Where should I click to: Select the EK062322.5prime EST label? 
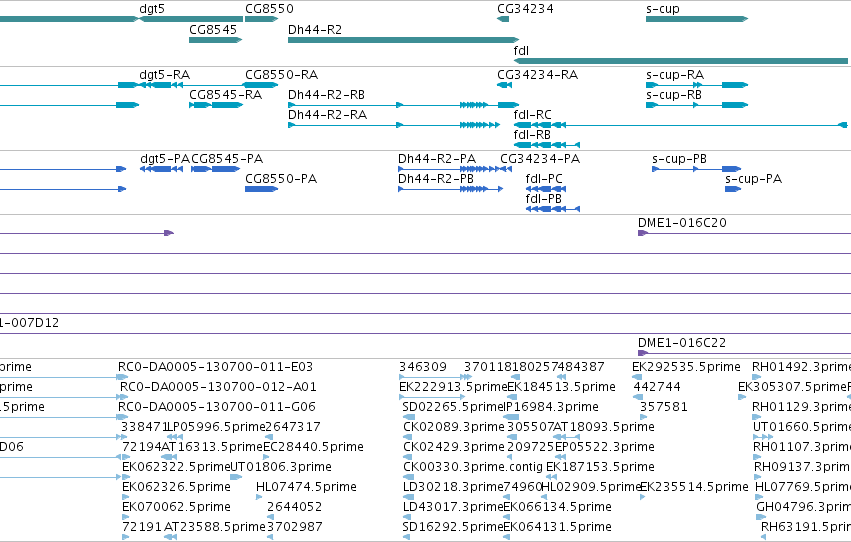(176, 467)
